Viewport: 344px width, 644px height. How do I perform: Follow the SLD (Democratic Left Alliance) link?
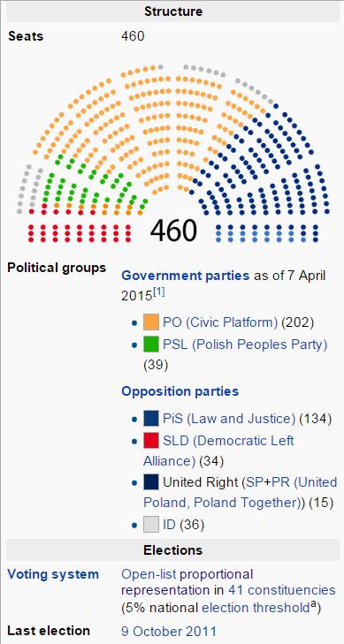(x=218, y=451)
